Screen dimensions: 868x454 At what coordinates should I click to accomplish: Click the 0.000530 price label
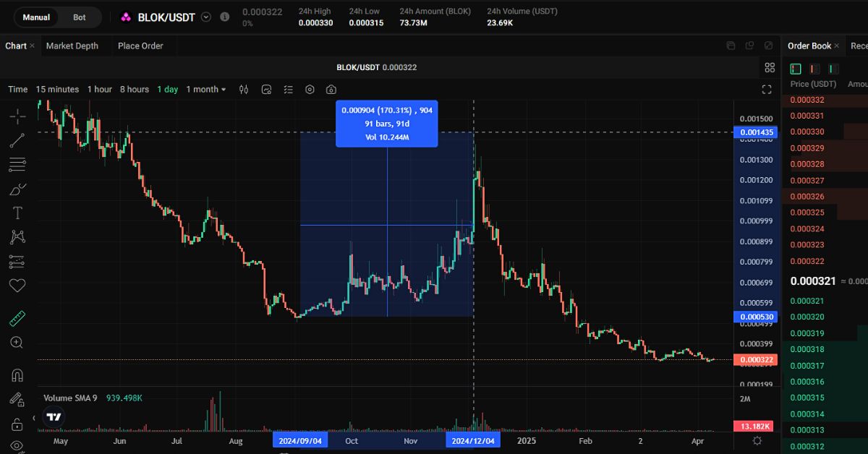click(x=754, y=317)
